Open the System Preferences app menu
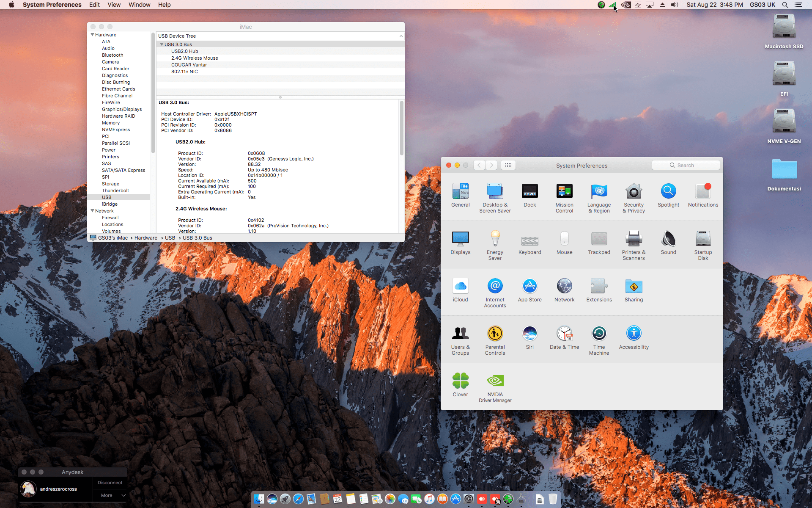This screenshot has height=508, width=812. click(x=52, y=5)
